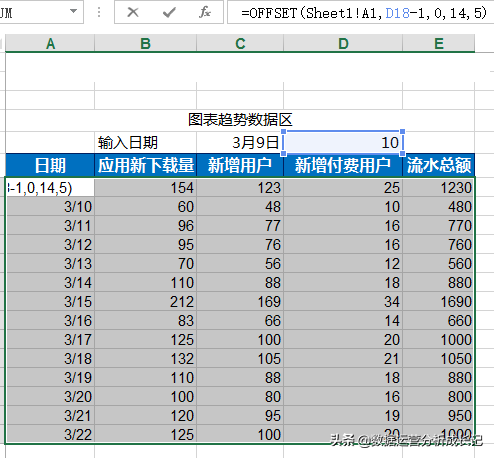Select paying users value 14 cell
494x458 pixels.
[x=343, y=321]
